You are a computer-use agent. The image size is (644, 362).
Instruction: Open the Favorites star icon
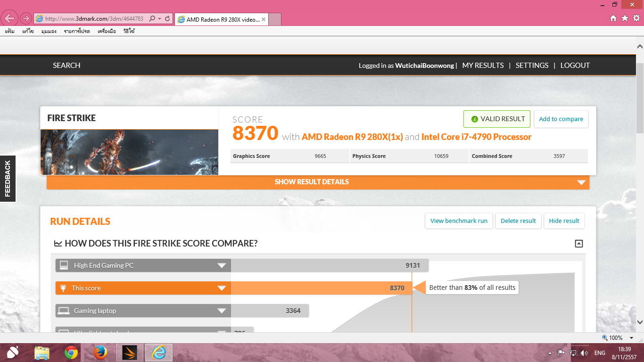pos(625,18)
